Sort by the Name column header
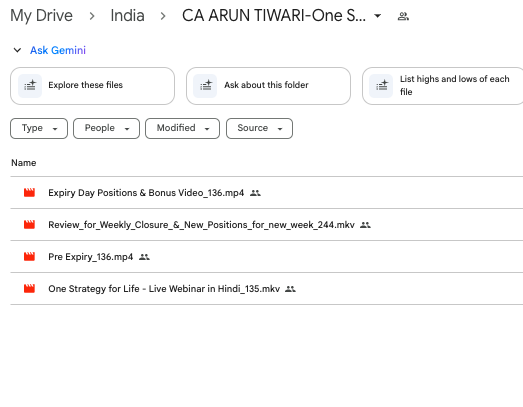This screenshot has width=523, height=407. (24, 163)
